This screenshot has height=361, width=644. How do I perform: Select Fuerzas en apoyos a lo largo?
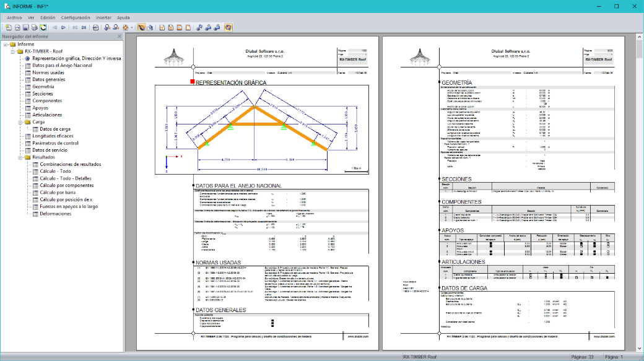point(69,207)
